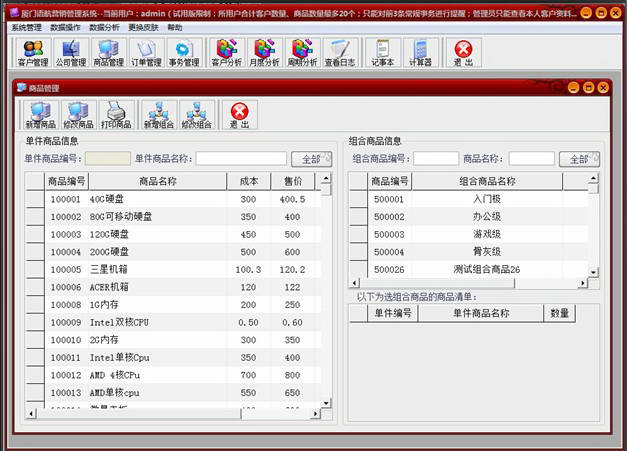Open 订单管理 in the main toolbar
This screenshot has width=627, height=451.
[x=146, y=53]
